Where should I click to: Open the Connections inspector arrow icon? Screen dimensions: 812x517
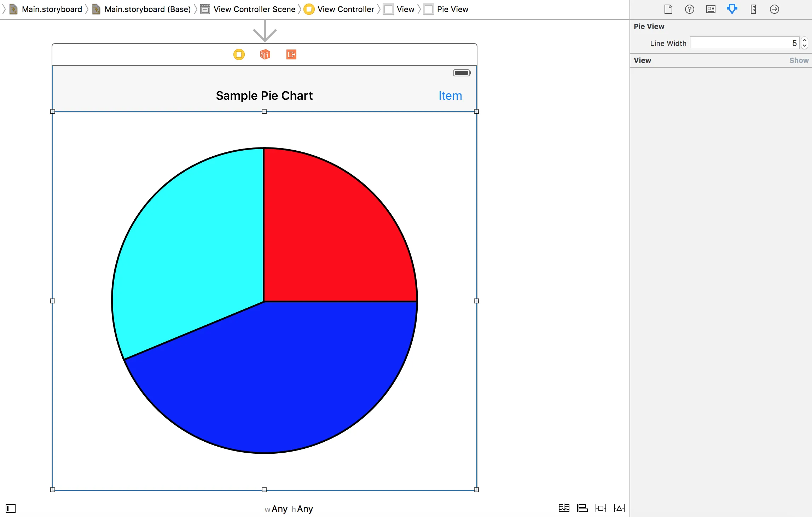[x=774, y=9]
